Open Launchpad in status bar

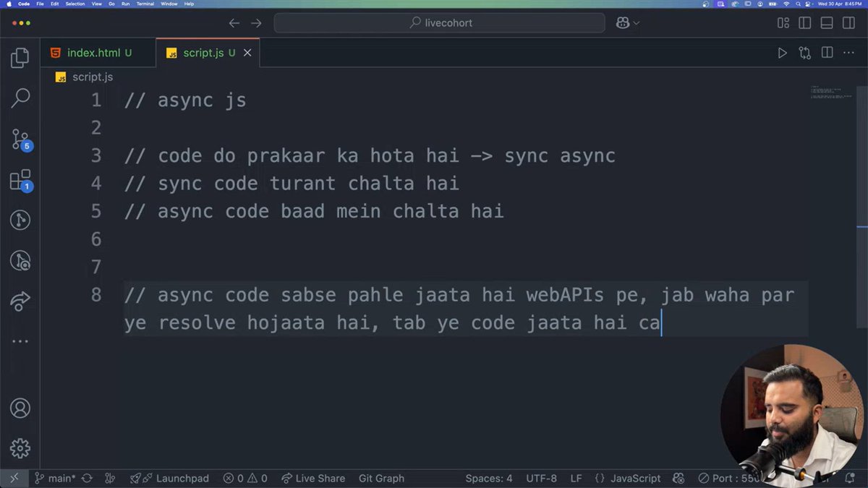[169, 478]
